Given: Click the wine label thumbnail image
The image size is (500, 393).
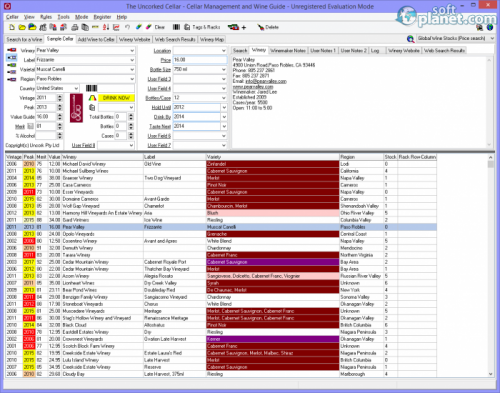Looking at the screenshot, I should coord(76,108).
